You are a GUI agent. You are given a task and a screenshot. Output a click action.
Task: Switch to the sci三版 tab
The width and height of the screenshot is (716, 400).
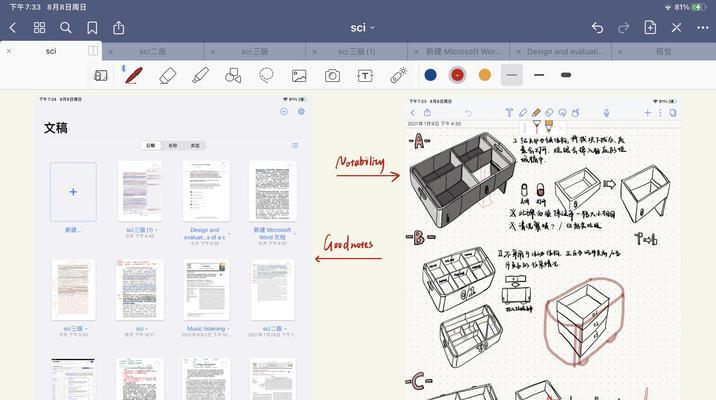(x=255, y=52)
